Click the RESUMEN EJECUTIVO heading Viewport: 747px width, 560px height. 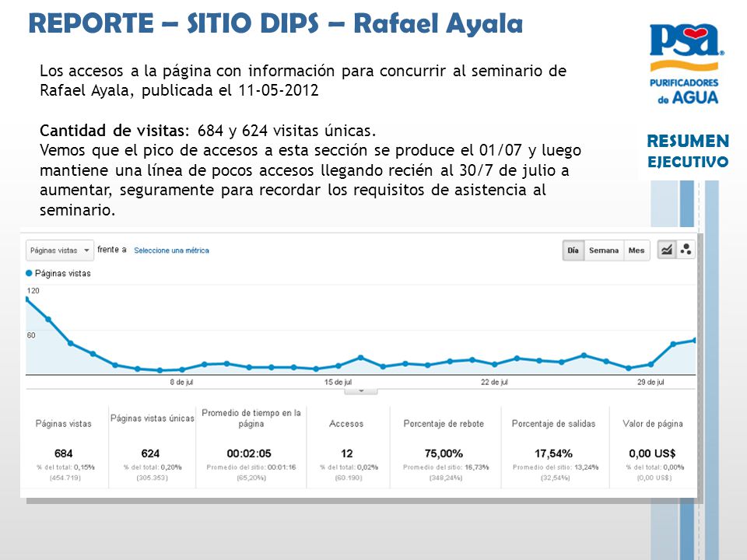pyautogui.click(x=687, y=151)
